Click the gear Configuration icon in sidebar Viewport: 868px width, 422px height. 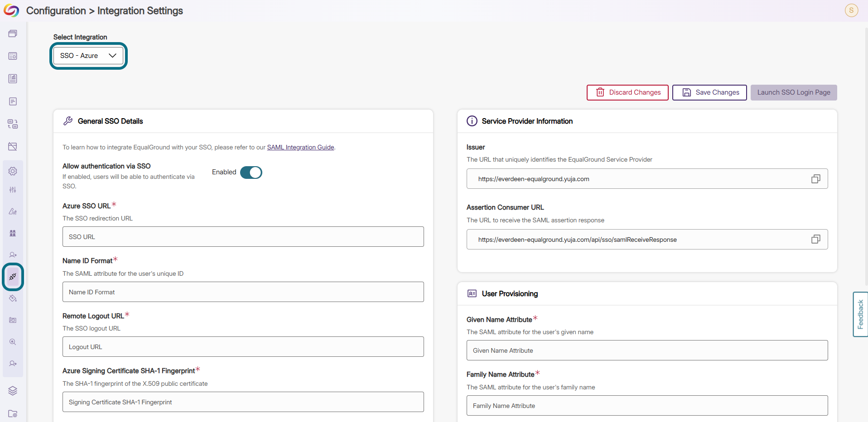click(x=13, y=171)
